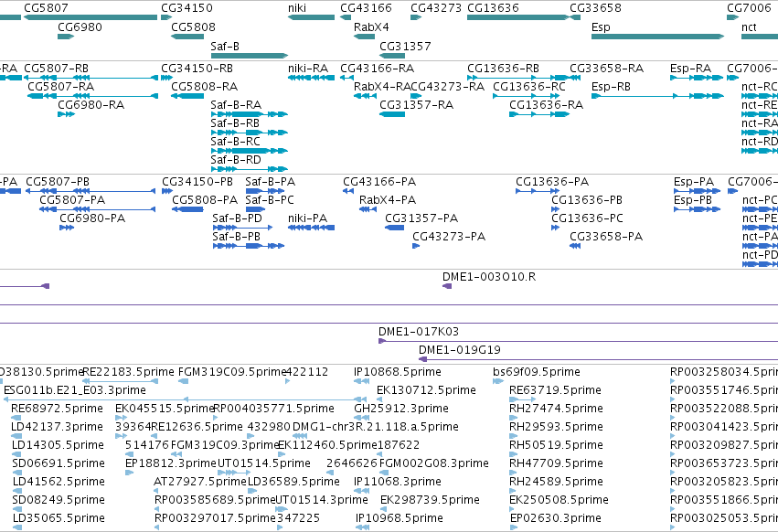The height and width of the screenshot is (532, 778).
Task: Select the CG31357-PA protein feature
Action: click(394, 228)
